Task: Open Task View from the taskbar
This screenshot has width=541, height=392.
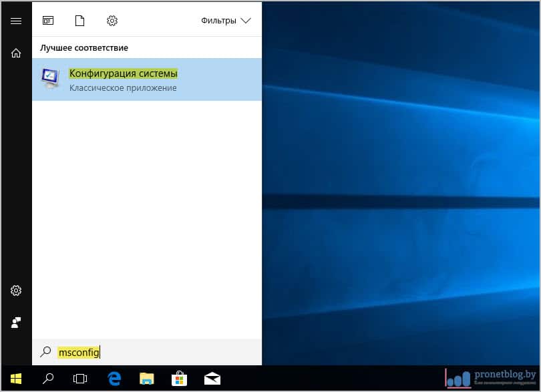Action: [80, 379]
